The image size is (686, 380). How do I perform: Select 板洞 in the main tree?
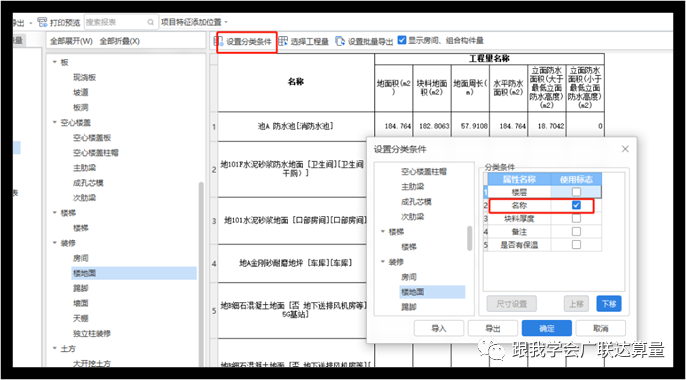point(80,108)
